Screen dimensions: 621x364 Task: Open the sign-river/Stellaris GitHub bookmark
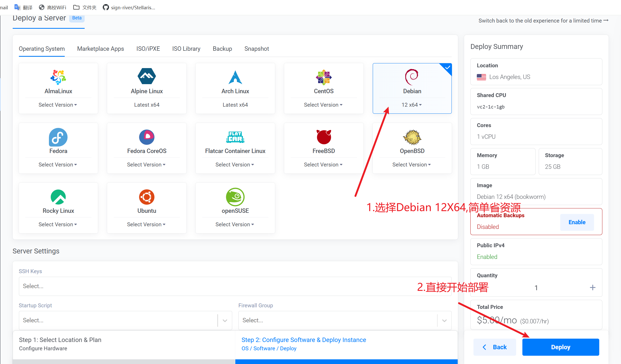pyautogui.click(x=129, y=8)
